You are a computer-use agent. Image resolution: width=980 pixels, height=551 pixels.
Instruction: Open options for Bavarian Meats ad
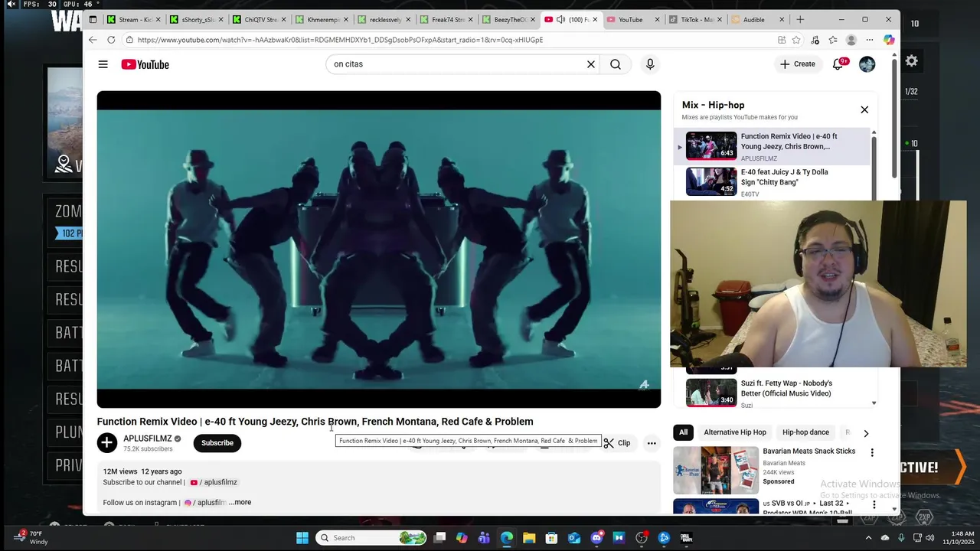(872, 453)
